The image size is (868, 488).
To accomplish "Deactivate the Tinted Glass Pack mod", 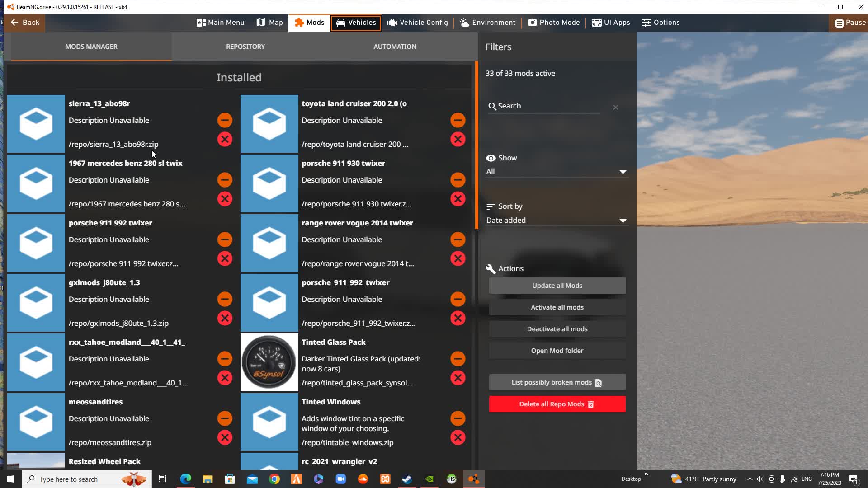I will [x=457, y=358].
